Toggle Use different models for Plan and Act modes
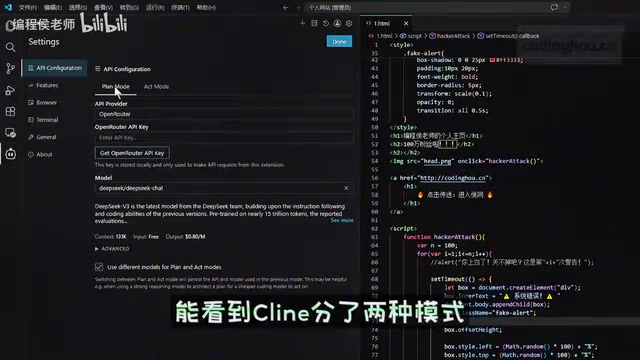640x360 pixels. click(99, 267)
